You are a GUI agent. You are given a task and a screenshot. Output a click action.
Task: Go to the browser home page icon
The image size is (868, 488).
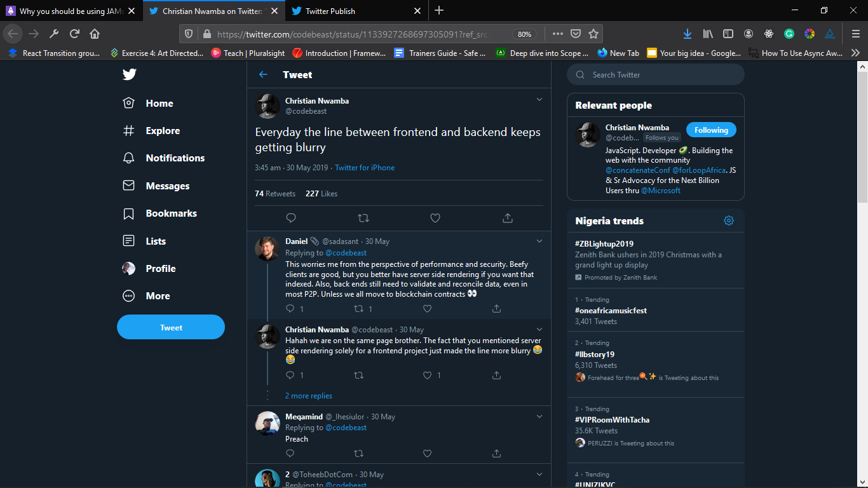(95, 34)
